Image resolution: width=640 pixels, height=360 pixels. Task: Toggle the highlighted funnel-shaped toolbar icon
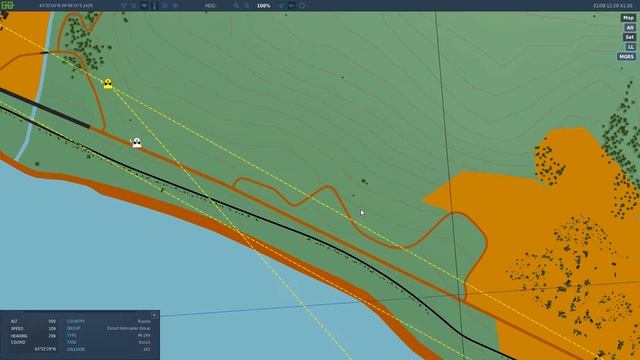144,6
